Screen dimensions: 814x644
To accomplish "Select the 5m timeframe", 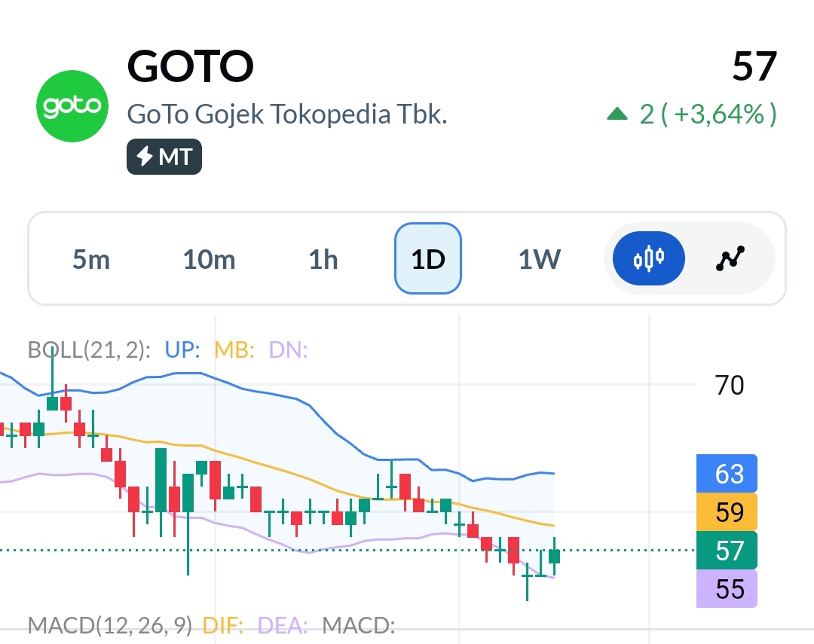I will pyautogui.click(x=91, y=259).
